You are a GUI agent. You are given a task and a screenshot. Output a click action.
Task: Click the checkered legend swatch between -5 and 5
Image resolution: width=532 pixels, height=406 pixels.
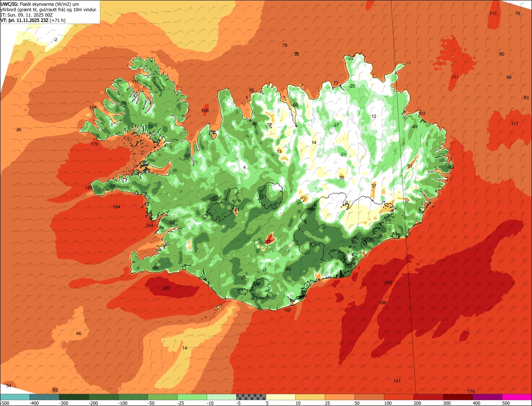251,397
